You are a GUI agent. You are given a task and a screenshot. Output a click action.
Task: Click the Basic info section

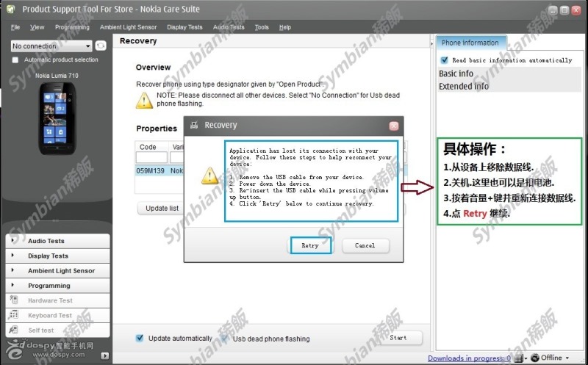point(509,73)
